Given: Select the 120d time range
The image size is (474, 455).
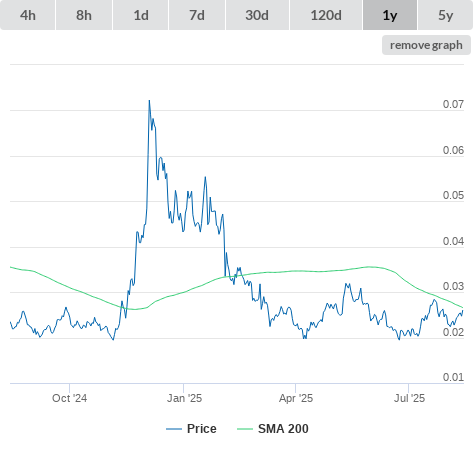Looking at the screenshot, I should 326,15.
